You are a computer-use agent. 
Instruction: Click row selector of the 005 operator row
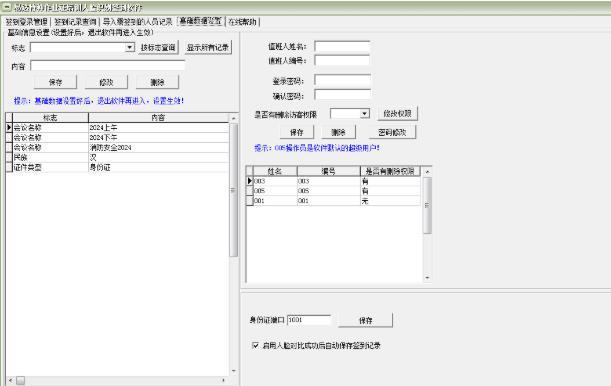249,191
